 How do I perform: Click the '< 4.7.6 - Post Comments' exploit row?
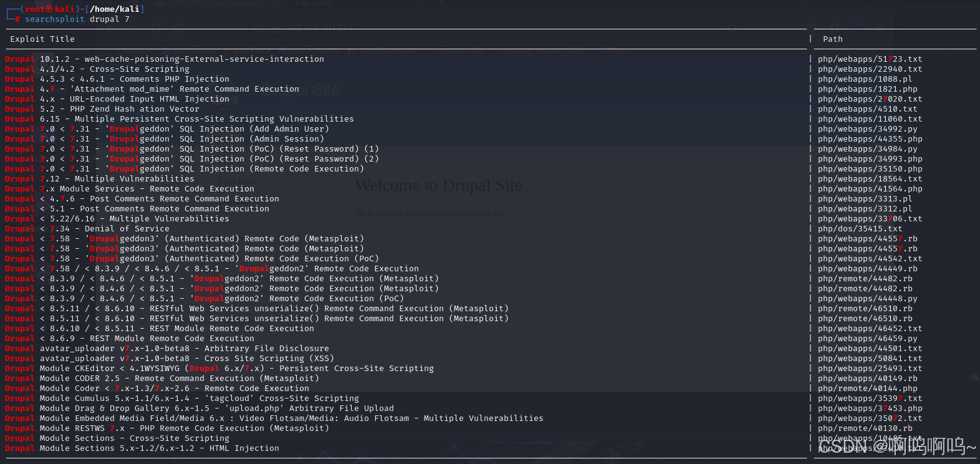tap(142, 199)
